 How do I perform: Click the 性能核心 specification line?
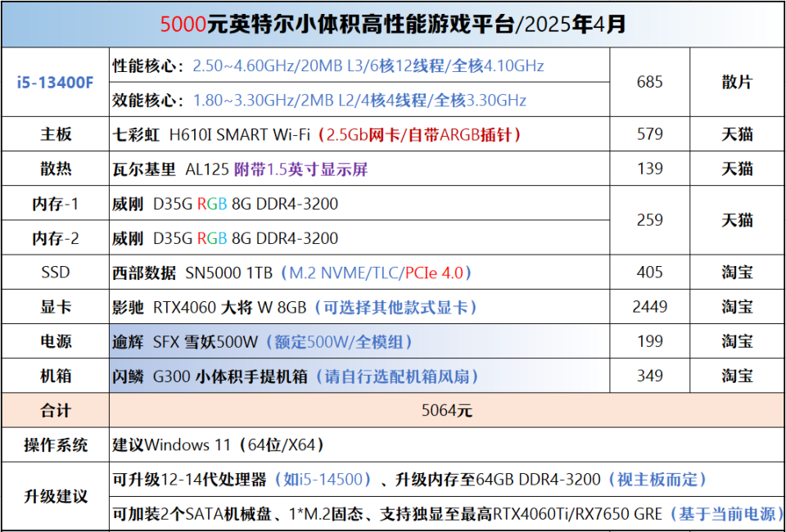coord(328,65)
